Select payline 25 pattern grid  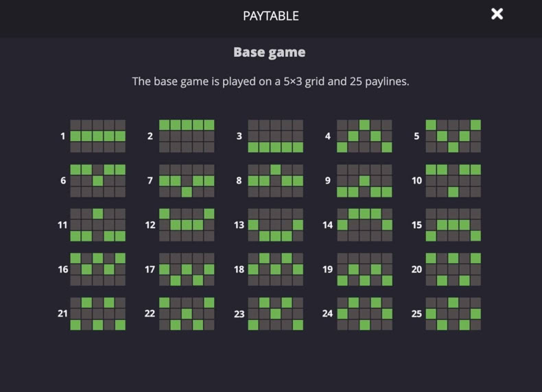[x=453, y=314]
